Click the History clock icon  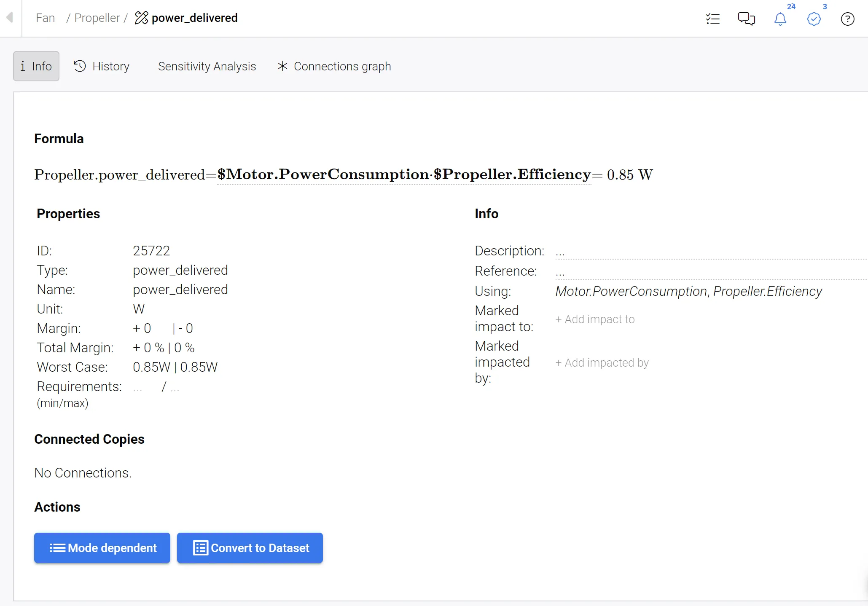[x=80, y=66]
